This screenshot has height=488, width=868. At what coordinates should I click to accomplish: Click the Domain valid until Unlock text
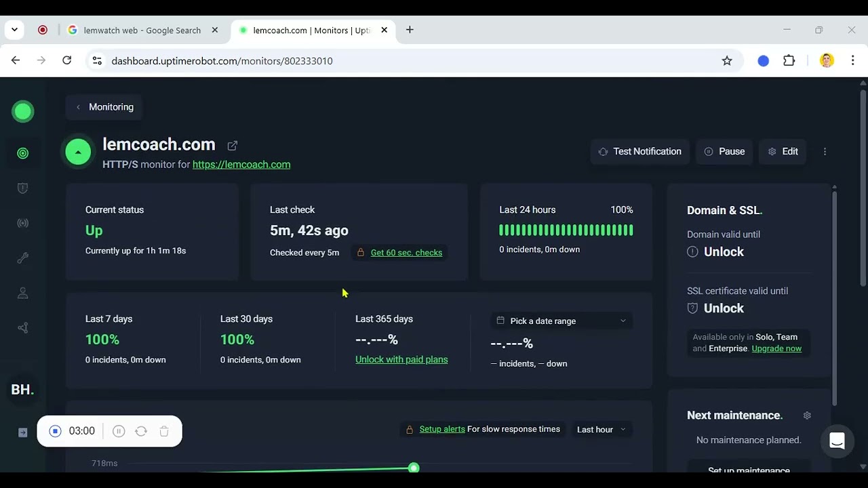point(724,252)
